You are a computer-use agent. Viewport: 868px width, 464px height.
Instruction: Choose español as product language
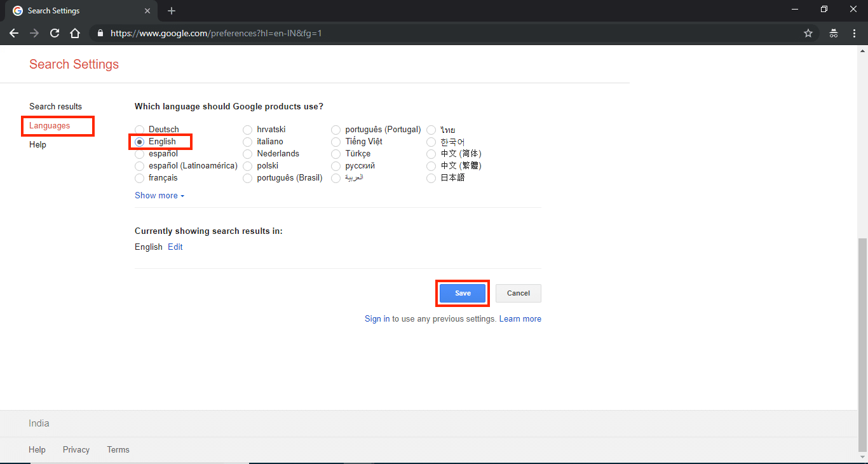pyautogui.click(x=140, y=154)
